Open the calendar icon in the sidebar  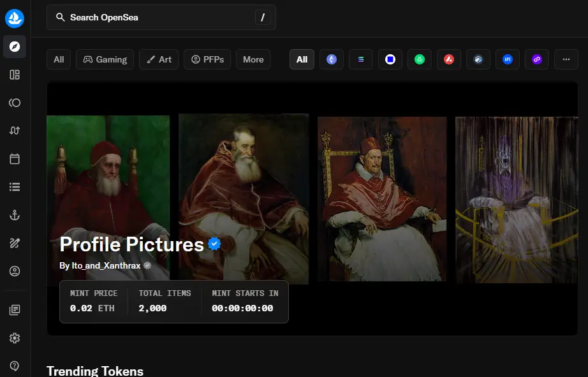coord(15,159)
